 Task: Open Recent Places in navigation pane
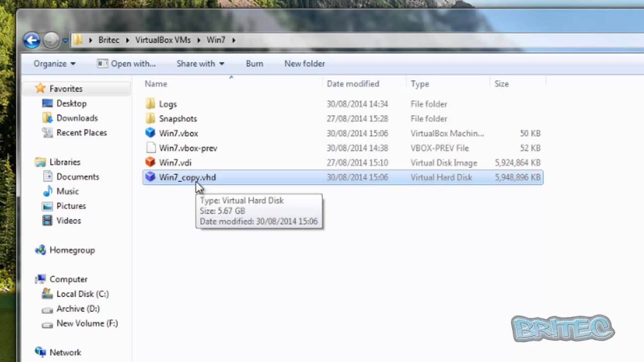pyautogui.click(x=82, y=133)
